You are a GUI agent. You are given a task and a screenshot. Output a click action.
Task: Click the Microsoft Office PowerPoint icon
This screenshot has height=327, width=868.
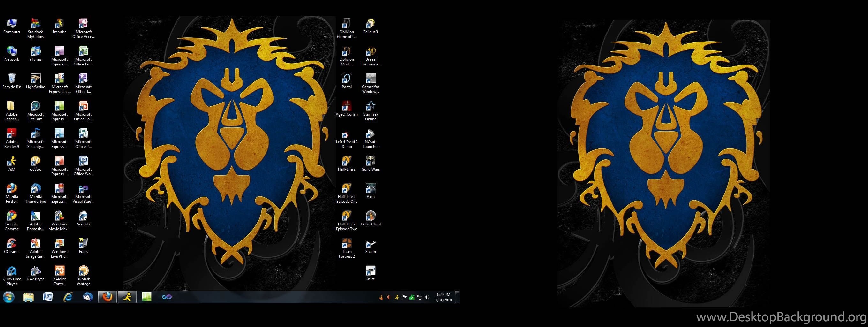83,111
